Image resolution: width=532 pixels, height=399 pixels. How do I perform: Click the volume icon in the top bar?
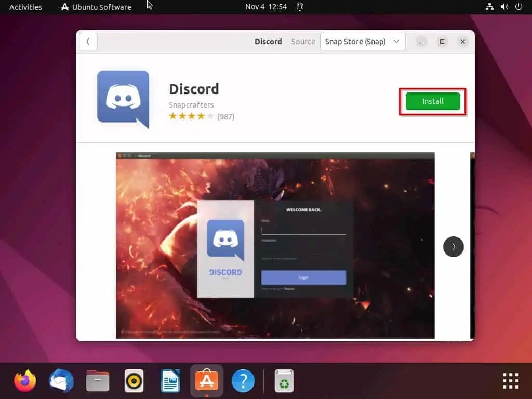pyautogui.click(x=503, y=7)
